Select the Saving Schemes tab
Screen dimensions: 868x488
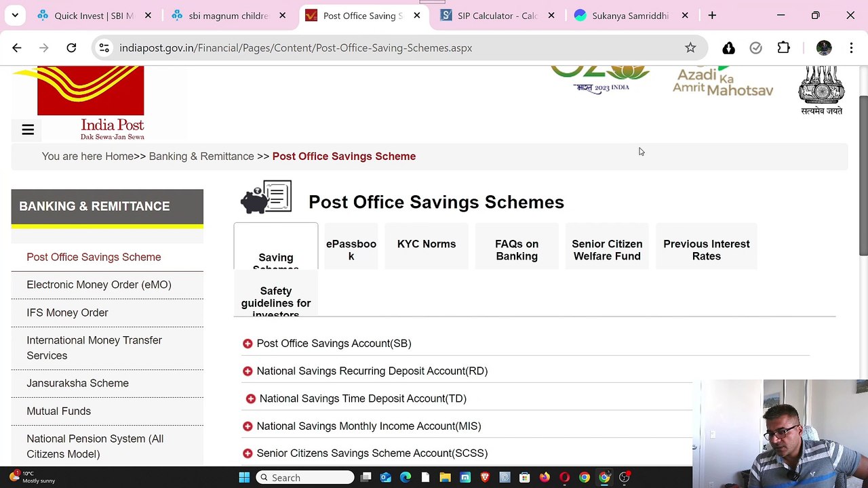click(x=276, y=247)
